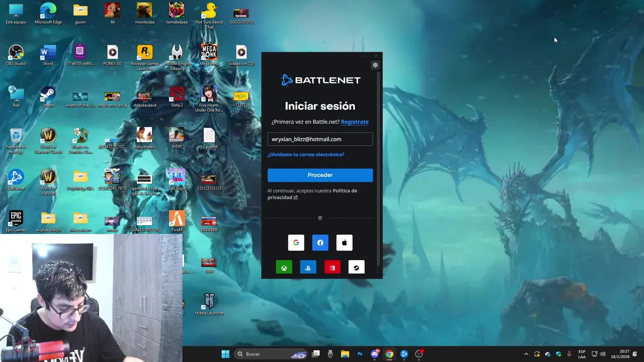
Task: Sign in with Apple icon
Action: (344, 243)
